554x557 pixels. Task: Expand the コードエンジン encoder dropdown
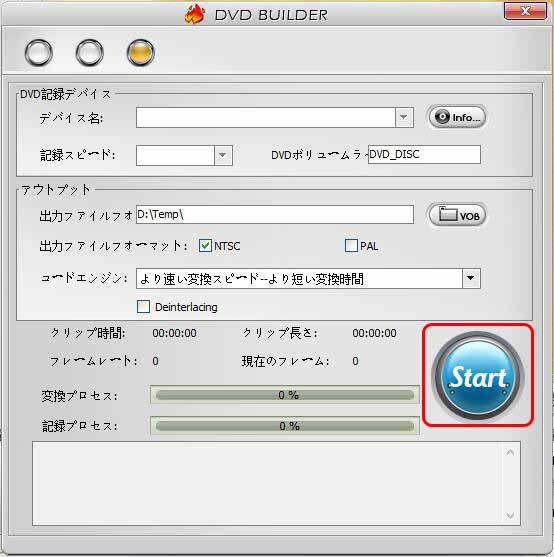471,278
